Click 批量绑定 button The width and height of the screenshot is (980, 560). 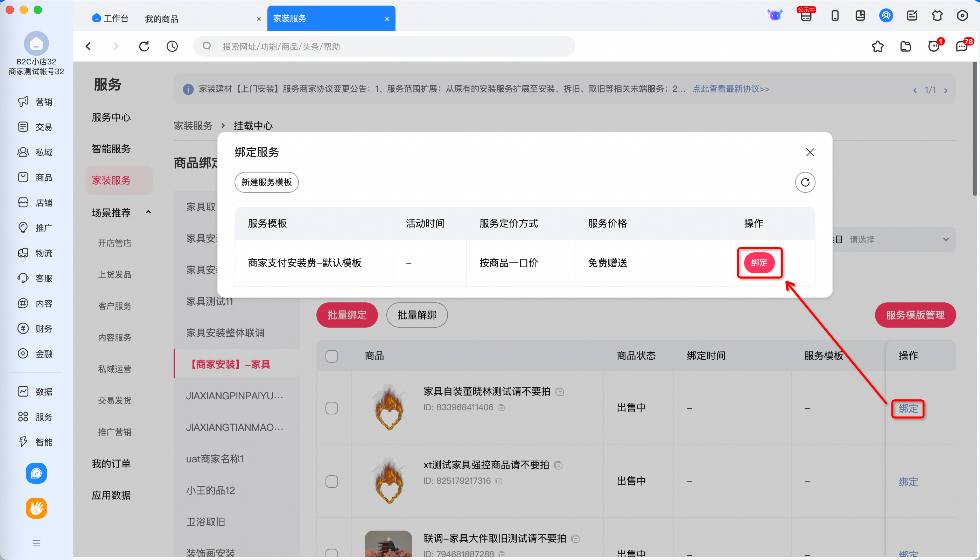coord(347,315)
